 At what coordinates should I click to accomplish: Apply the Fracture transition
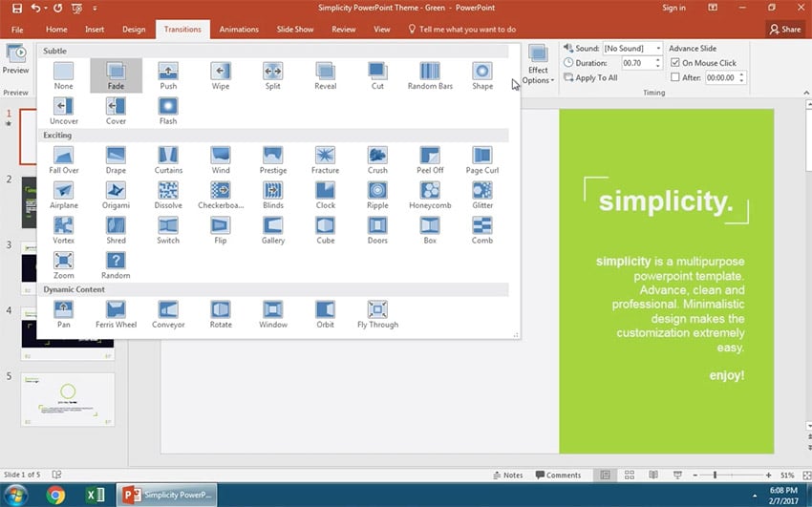click(325, 159)
